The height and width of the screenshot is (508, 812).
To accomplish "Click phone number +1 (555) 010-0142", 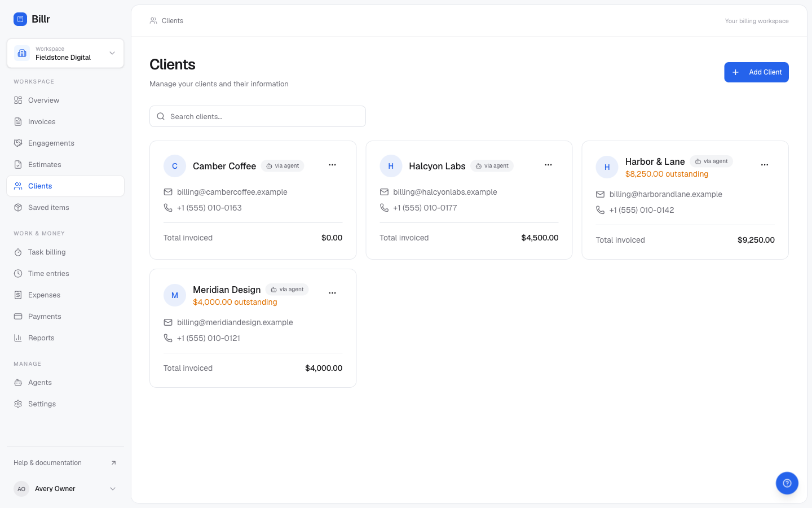I will pos(642,210).
